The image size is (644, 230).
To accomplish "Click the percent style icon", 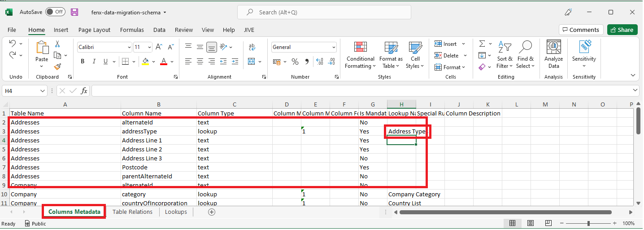I will coord(295,62).
